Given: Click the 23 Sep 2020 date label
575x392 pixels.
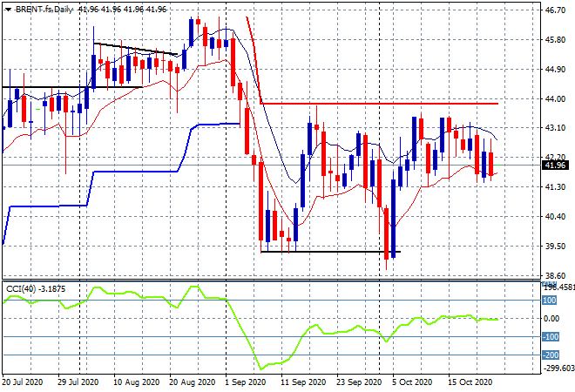Looking at the screenshot, I should pyautogui.click(x=359, y=382).
